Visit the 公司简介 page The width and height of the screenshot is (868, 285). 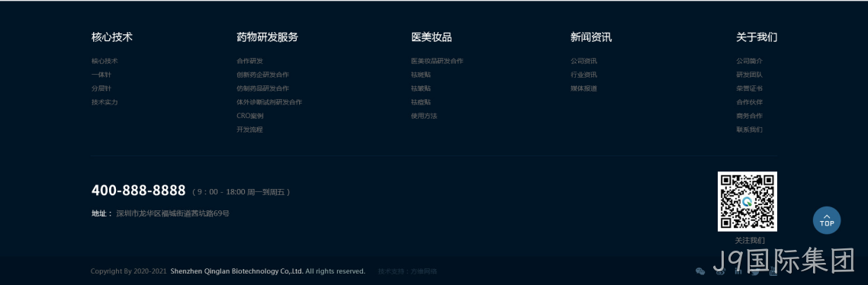(x=750, y=61)
